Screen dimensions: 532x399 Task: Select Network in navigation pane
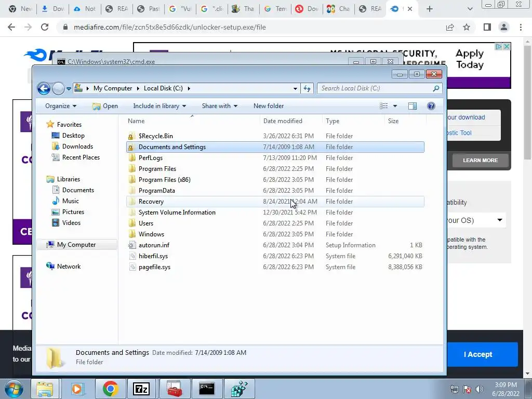69,267
